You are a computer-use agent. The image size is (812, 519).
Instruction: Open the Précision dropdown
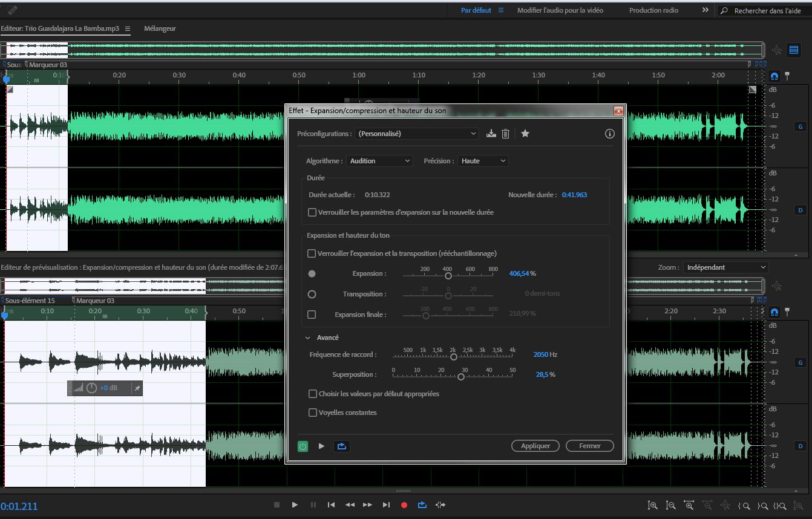pos(482,161)
